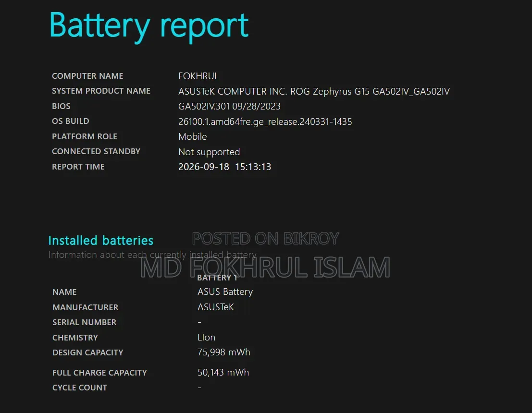532x413 pixels.
Task: Click the design capacity 75,998 mWh
Action: pos(223,352)
